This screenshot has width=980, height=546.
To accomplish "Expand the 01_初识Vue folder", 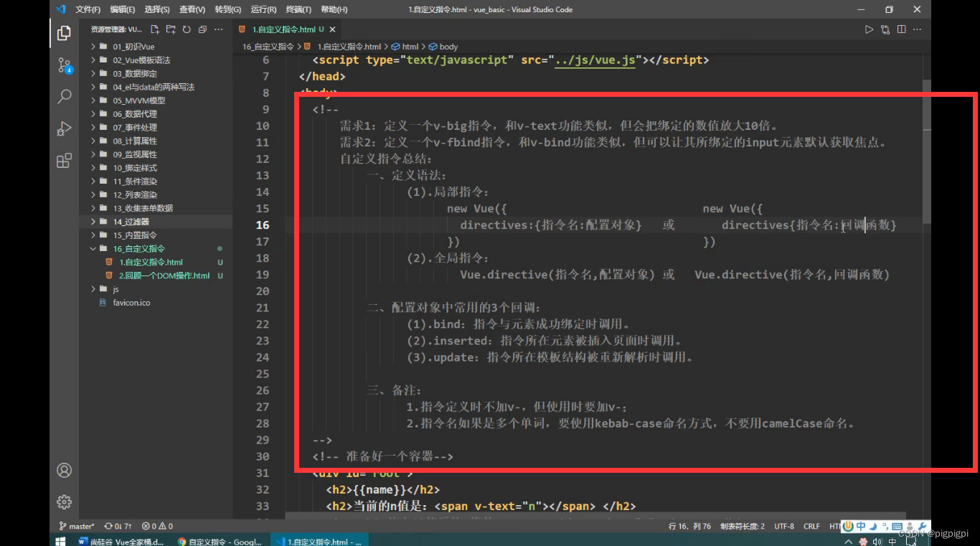I will 156,47.
